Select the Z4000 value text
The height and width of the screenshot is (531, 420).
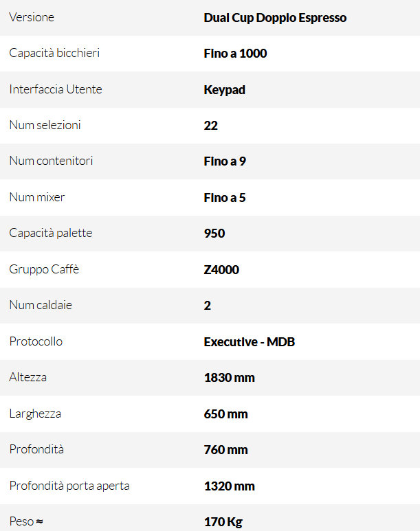pyautogui.click(x=221, y=270)
